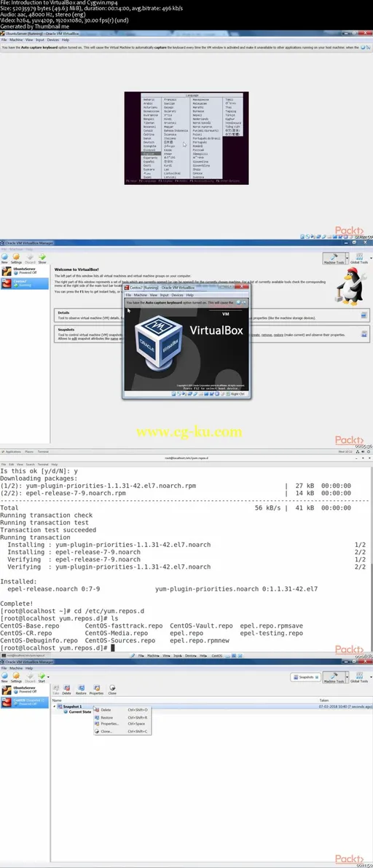373x868 pixels.
Task: Expand Machine Tools dropdown arrow in Welcome Manager
Action: click(x=347, y=259)
